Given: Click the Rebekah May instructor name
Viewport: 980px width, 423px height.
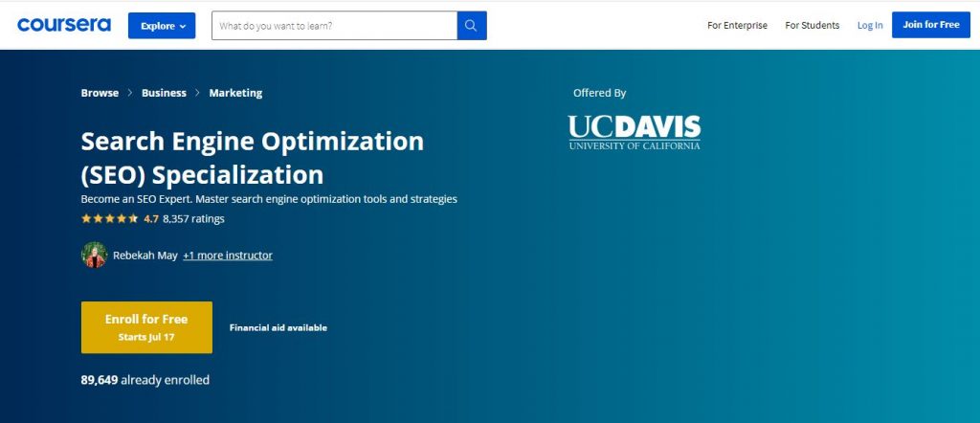Looking at the screenshot, I should point(145,256).
